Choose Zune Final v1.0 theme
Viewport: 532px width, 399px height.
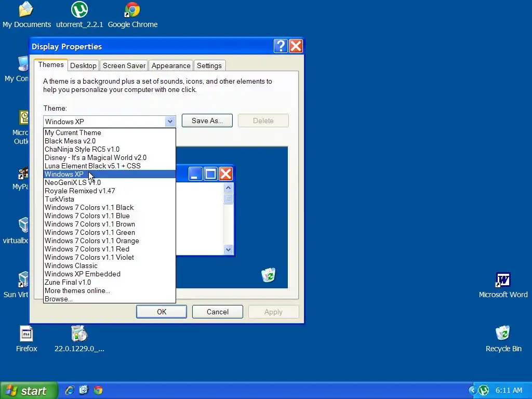coord(109,282)
